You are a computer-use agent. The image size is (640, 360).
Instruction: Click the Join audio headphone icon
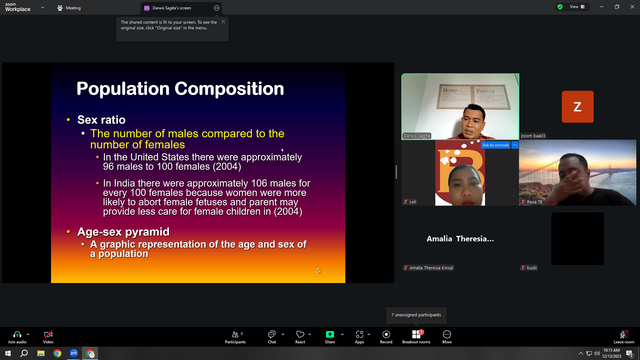tap(17, 335)
